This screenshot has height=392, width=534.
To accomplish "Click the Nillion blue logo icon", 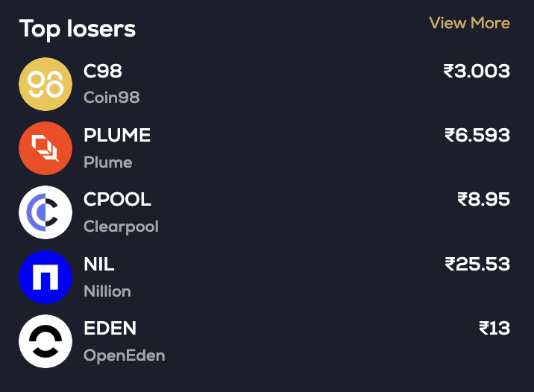I will (45, 276).
